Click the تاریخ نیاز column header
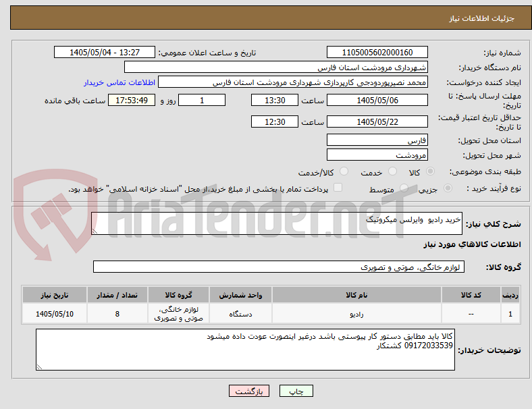The image size is (532, 409). pos(55,295)
